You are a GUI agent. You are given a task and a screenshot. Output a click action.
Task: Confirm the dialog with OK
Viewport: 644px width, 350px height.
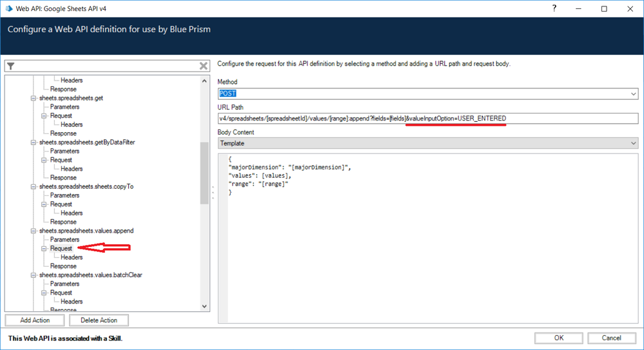pos(558,338)
